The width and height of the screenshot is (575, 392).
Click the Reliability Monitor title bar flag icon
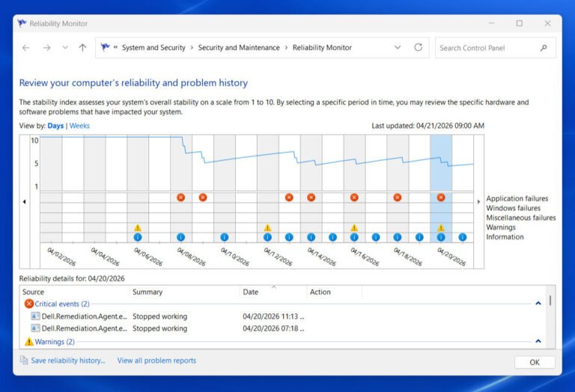pos(22,23)
